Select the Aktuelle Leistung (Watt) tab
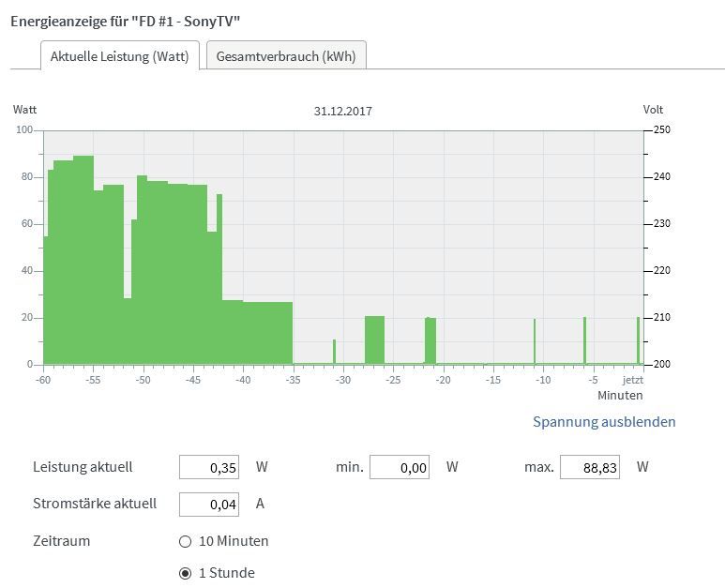The height and width of the screenshot is (588, 725). (x=119, y=56)
